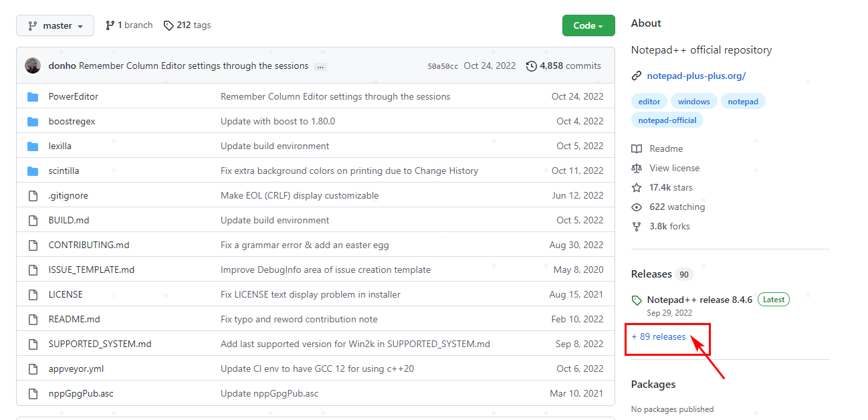Open commit 'Update CI env to have GCC 12'
868x420 pixels.
(x=317, y=369)
